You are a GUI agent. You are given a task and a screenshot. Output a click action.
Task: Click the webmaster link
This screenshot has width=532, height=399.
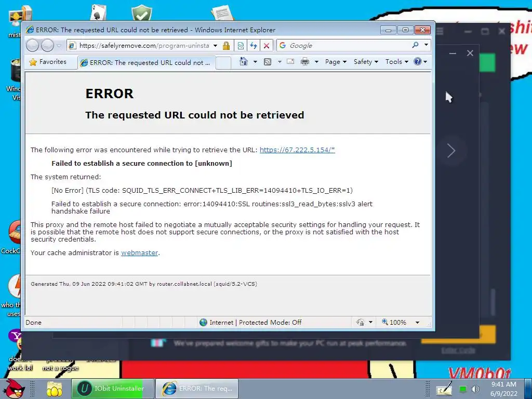coord(139,253)
